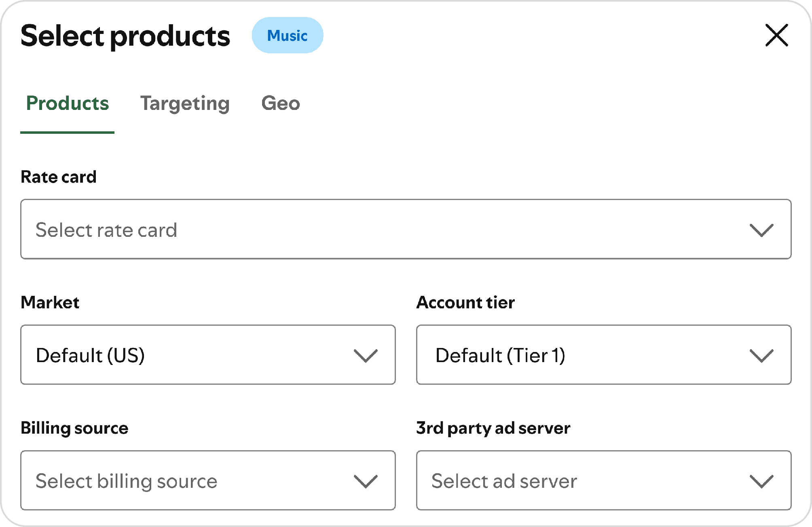Click the Account tier label
The width and height of the screenshot is (812, 527).
pyautogui.click(x=465, y=302)
